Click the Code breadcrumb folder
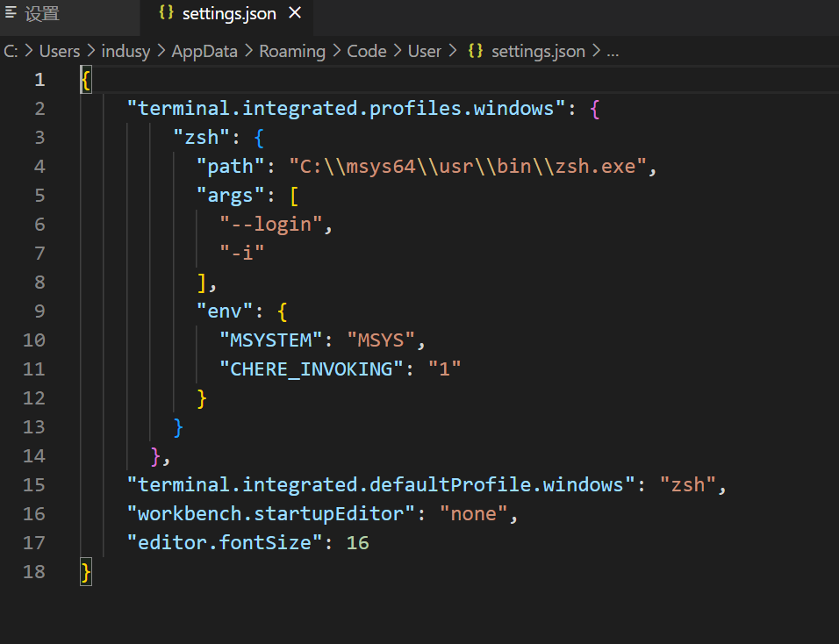Image resolution: width=839 pixels, height=644 pixels. 367,51
